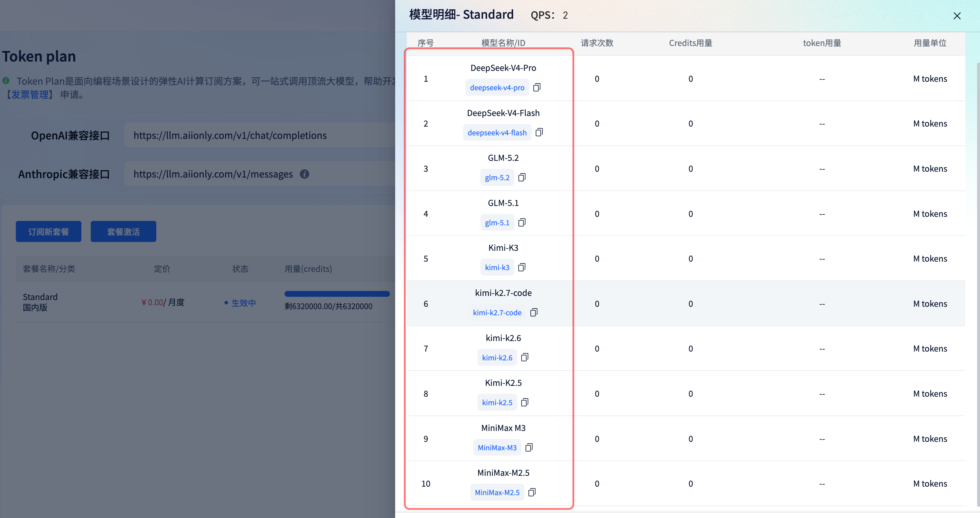Click the kimi-k2.6 ID tag

497,357
